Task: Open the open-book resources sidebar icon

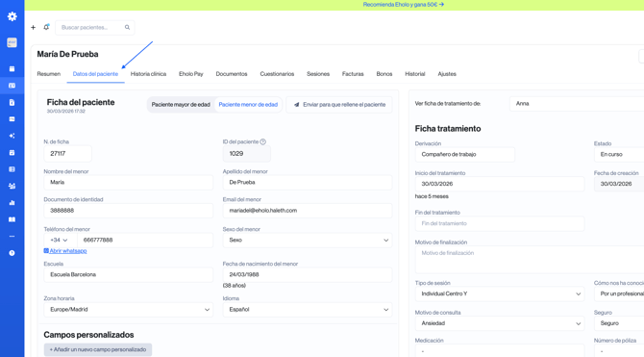Action: (12, 219)
